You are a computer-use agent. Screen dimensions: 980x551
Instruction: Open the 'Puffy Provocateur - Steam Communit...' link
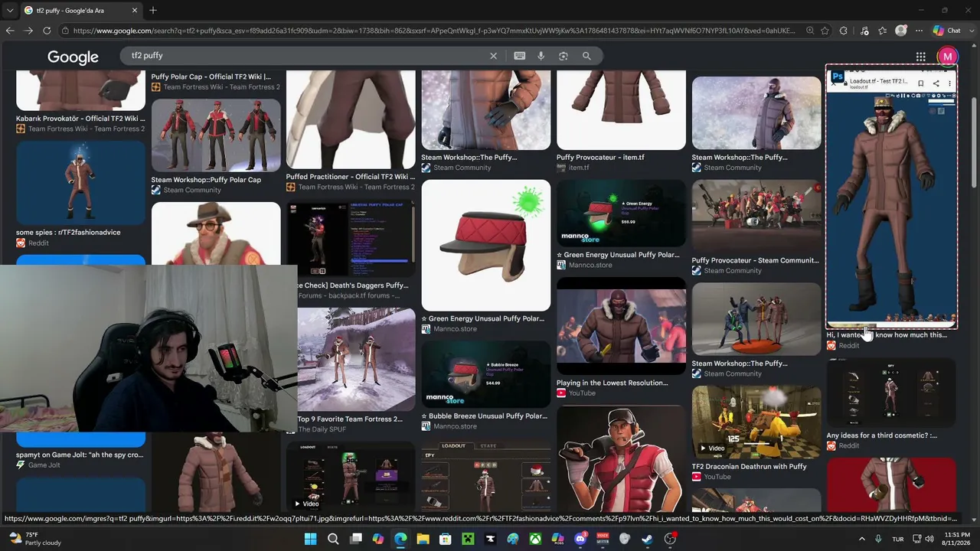[x=755, y=260]
